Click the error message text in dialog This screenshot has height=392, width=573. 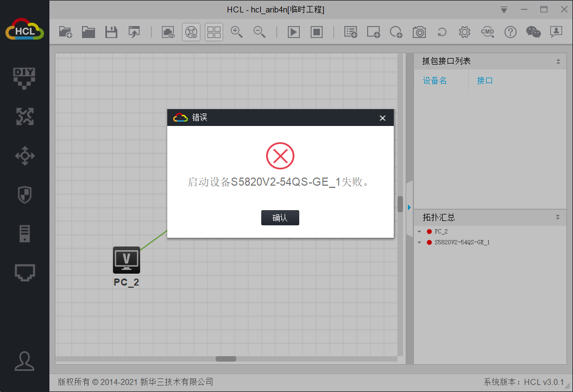(279, 182)
